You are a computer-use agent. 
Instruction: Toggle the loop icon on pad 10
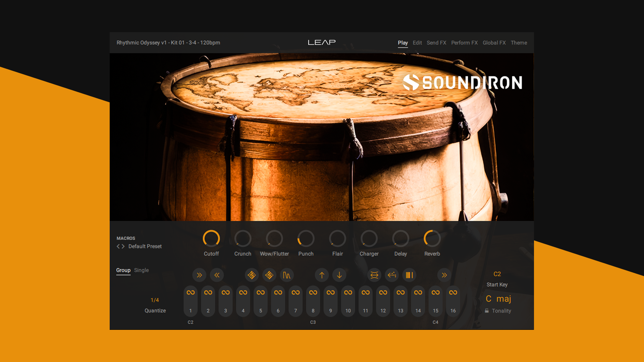click(348, 293)
